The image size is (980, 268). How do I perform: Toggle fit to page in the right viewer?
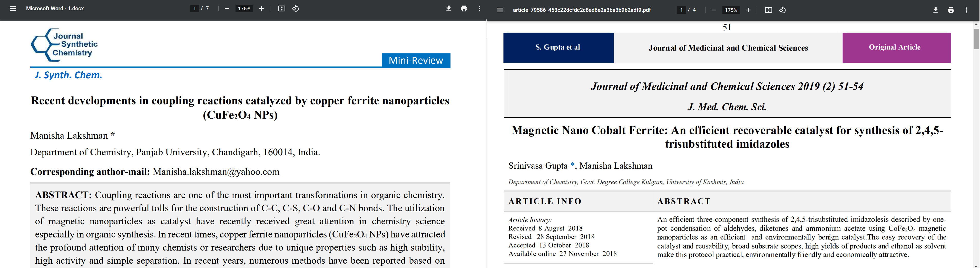768,10
